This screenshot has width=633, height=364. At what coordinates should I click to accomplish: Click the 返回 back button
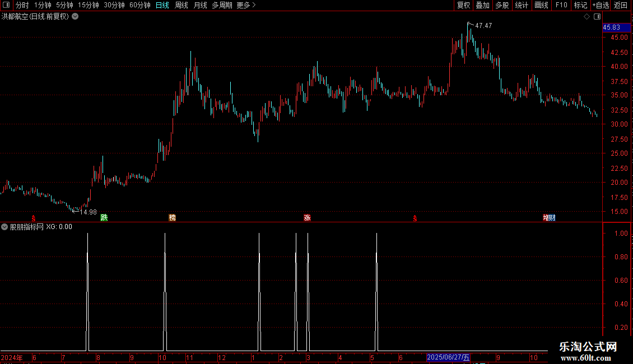pos(621,5)
